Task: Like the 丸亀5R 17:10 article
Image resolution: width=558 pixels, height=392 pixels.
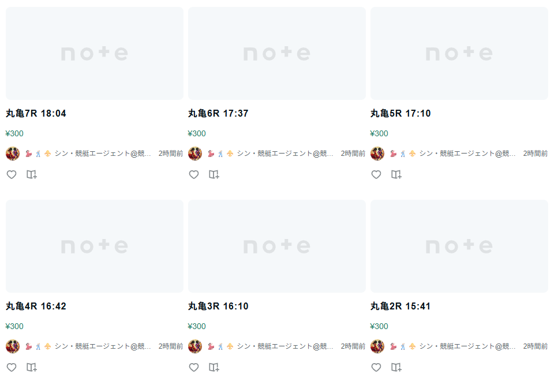Action: [x=376, y=174]
